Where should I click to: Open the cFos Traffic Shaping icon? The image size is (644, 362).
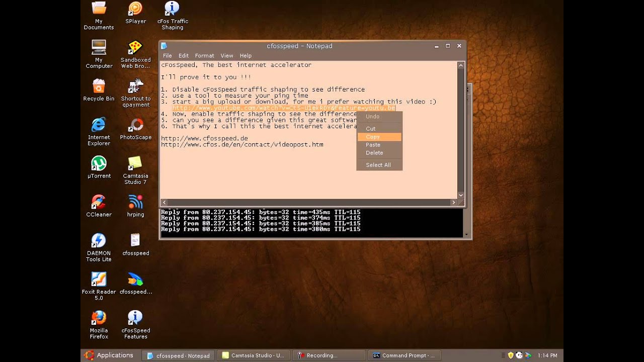pos(172,16)
